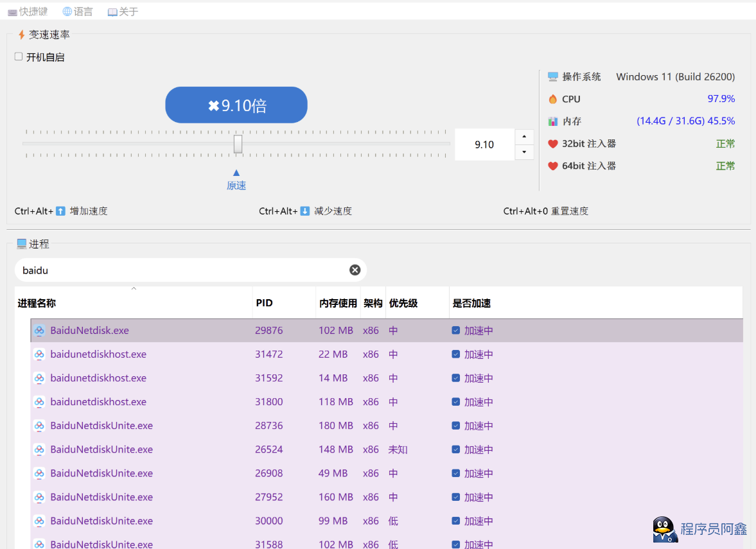The image size is (756, 549).
Task: Click the heart icon beside 32bit 注入器
Action: tap(552, 144)
